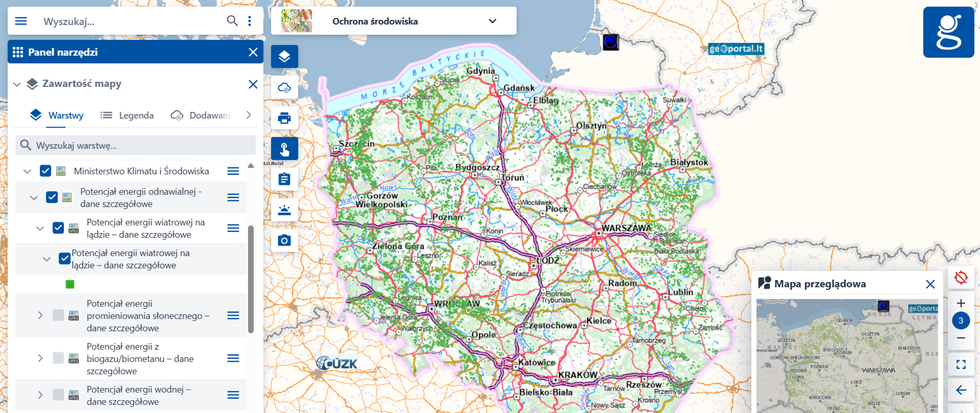This screenshot has height=413, width=980.
Task: Open options for Potencjał energii z biogazu/biometanu
Action: (x=233, y=358)
